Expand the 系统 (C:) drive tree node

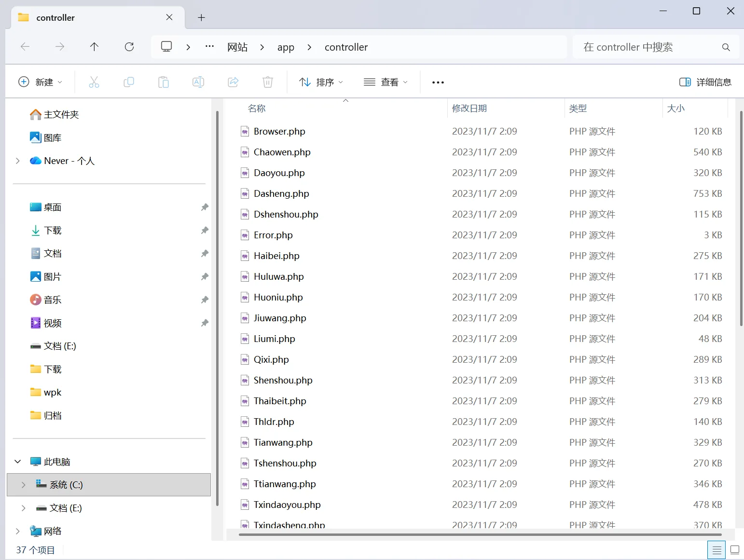pyautogui.click(x=23, y=485)
